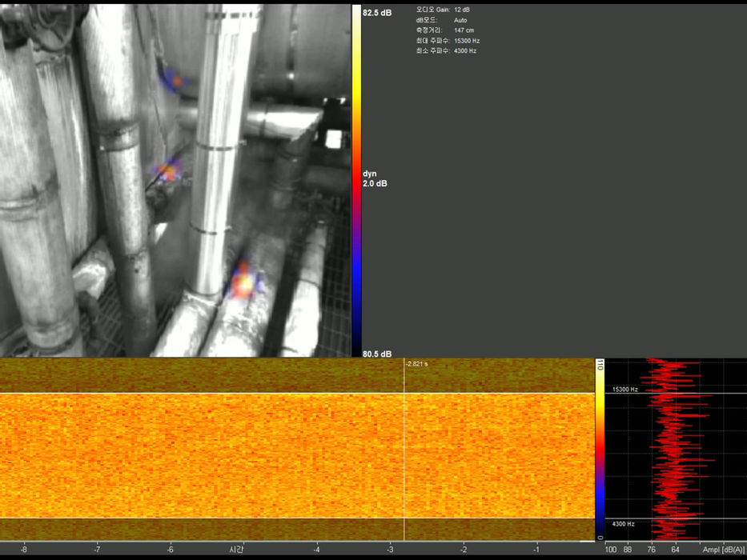Image resolution: width=747 pixels, height=560 pixels.
Task: Click the -2 mark on time axis
Action: click(x=463, y=550)
